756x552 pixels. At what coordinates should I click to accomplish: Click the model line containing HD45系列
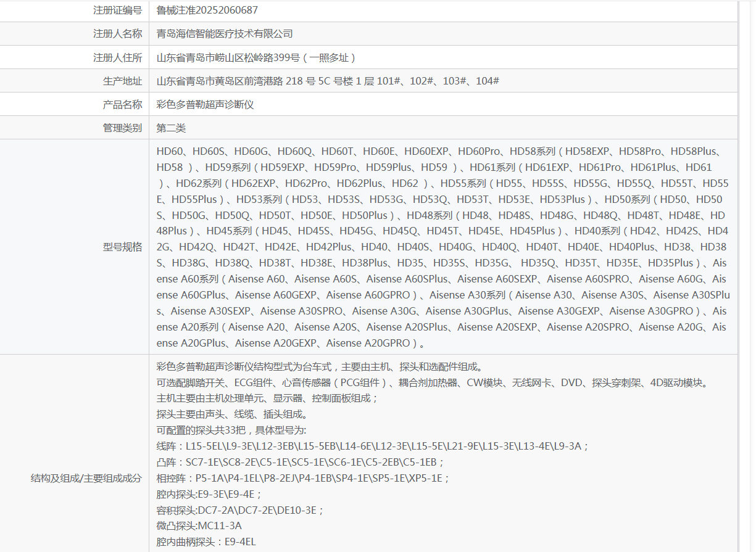pyautogui.click(x=442, y=231)
